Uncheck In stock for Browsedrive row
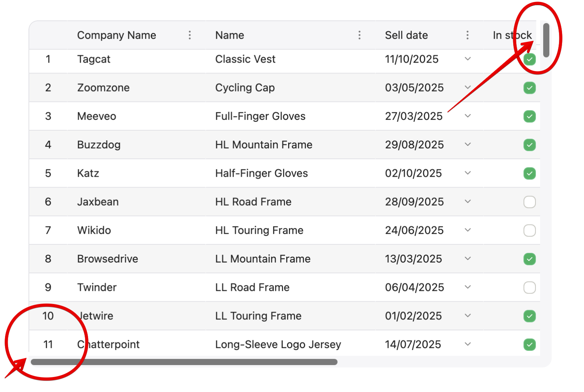Screen dimensions: 584x392 (x=530, y=259)
